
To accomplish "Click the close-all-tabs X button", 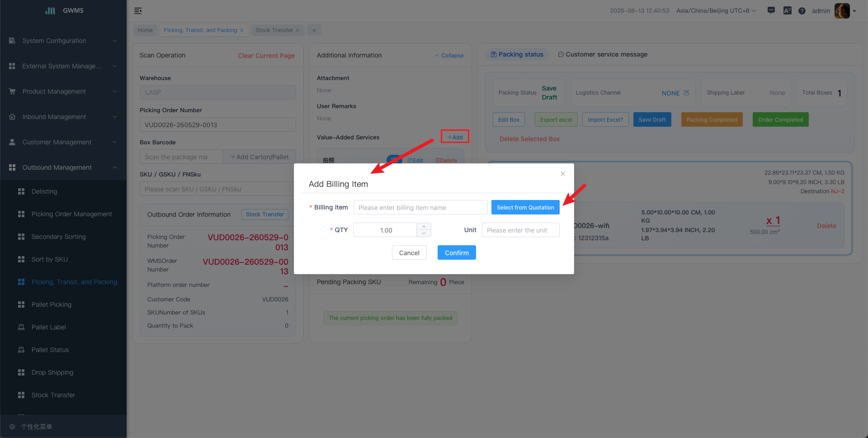I will click(x=314, y=30).
